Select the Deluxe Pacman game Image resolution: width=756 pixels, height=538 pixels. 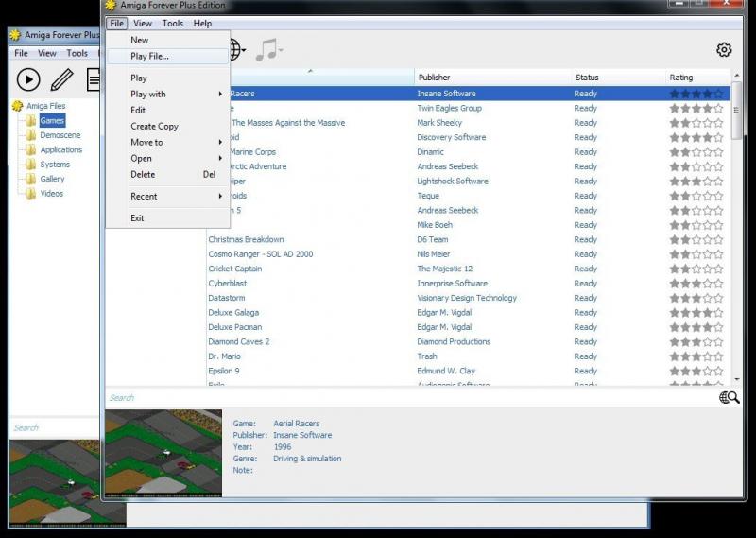pyautogui.click(x=468, y=327)
